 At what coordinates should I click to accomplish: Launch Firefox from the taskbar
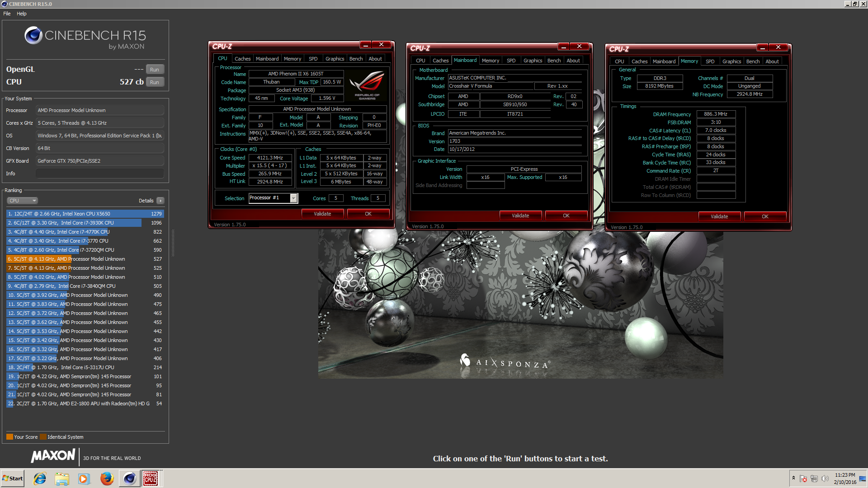pos(107,479)
